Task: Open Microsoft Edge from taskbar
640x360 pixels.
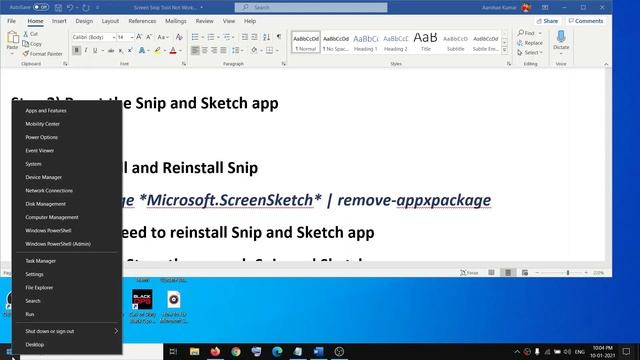Action: pyautogui.click(x=277, y=351)
